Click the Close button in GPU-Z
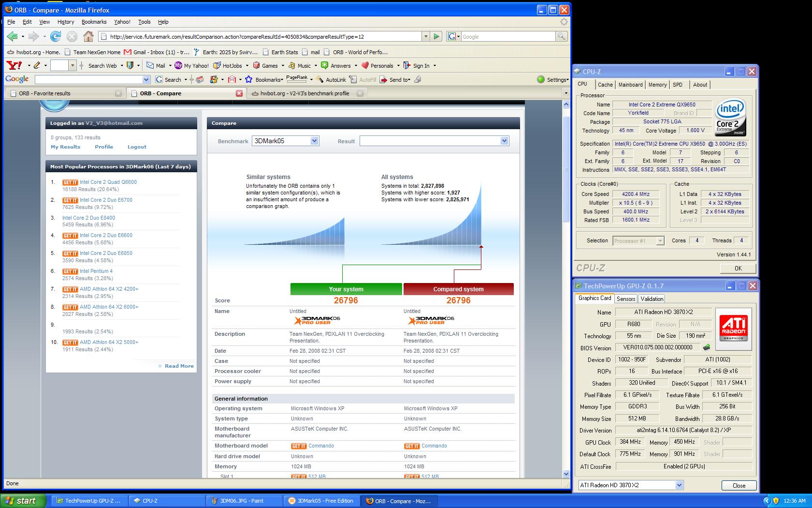The height and width of the screenshot is (508, 812). coord(739,485)
